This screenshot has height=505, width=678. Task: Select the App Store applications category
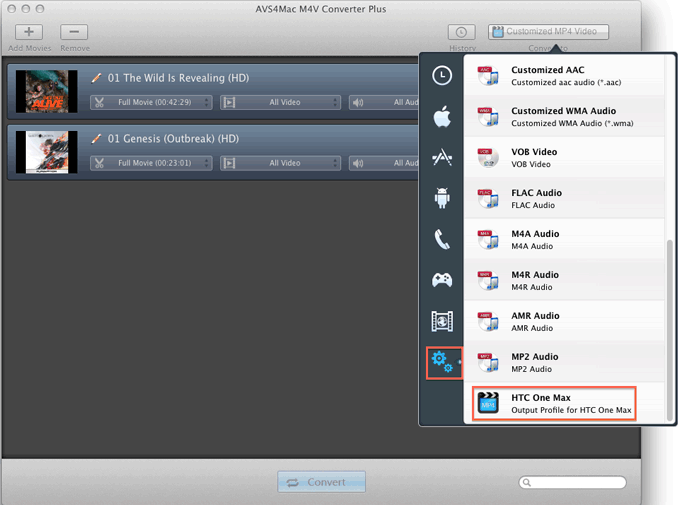pyautogui.click(x=442, y=157)
